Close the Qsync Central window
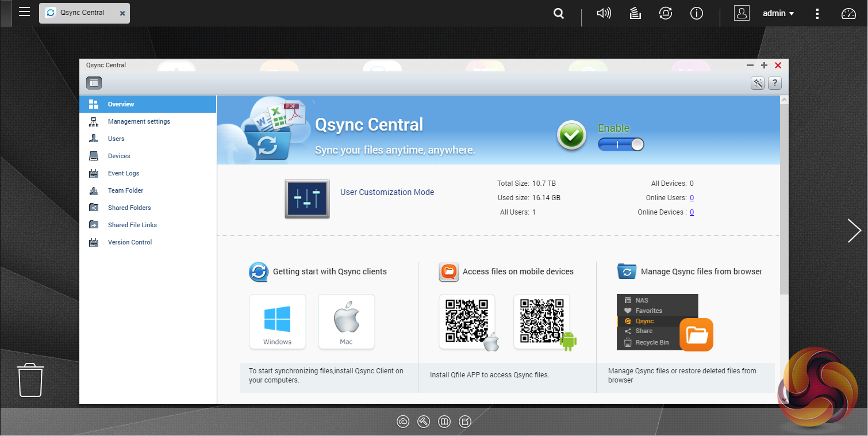The image size is (868, 436). pyautogui.click(x=778, y=66)
